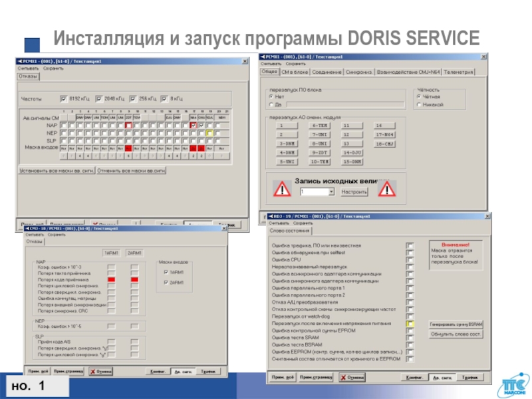Open the Соединение tab
This screenshot has height=399, width=532.
327,72
